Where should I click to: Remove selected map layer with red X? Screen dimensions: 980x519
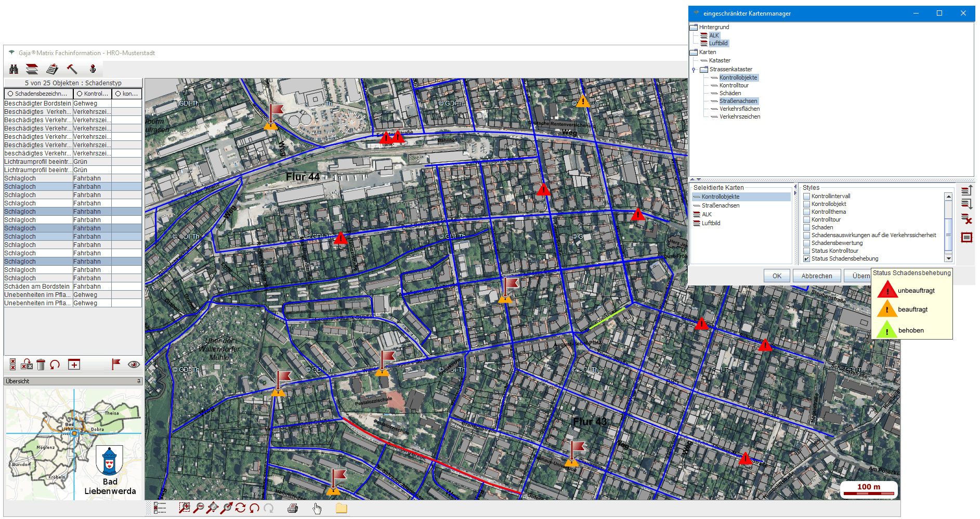[x=966, y=219]
